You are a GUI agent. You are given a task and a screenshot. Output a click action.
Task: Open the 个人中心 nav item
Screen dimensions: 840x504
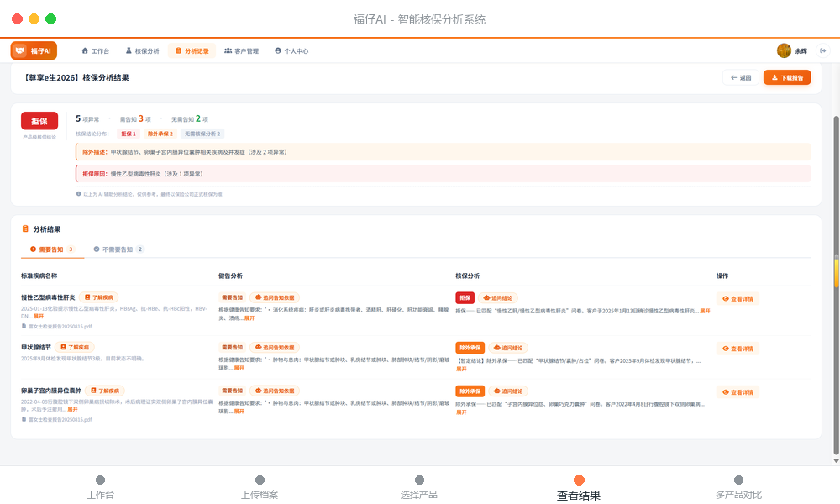[x=291, y=51]
